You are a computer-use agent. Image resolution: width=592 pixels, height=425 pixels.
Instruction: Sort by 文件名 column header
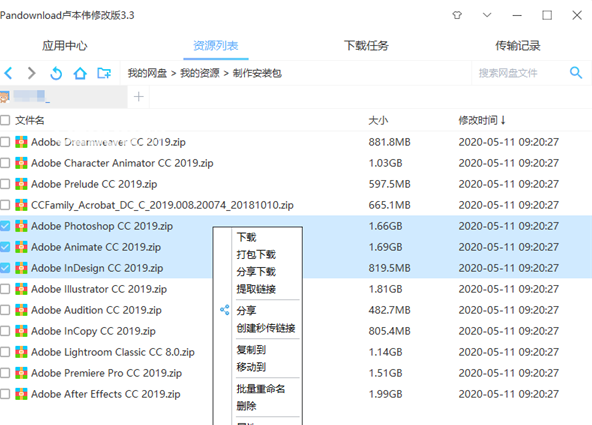30,120
